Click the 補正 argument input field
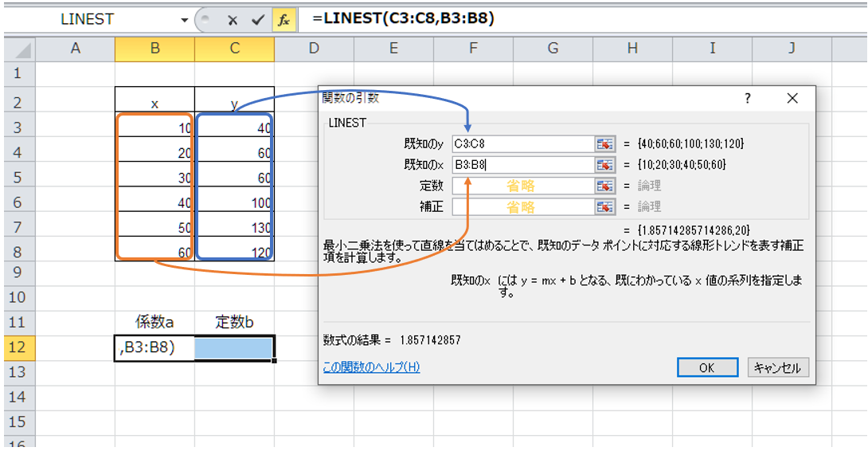Screen dimensions: 868x455 [523, 206]
